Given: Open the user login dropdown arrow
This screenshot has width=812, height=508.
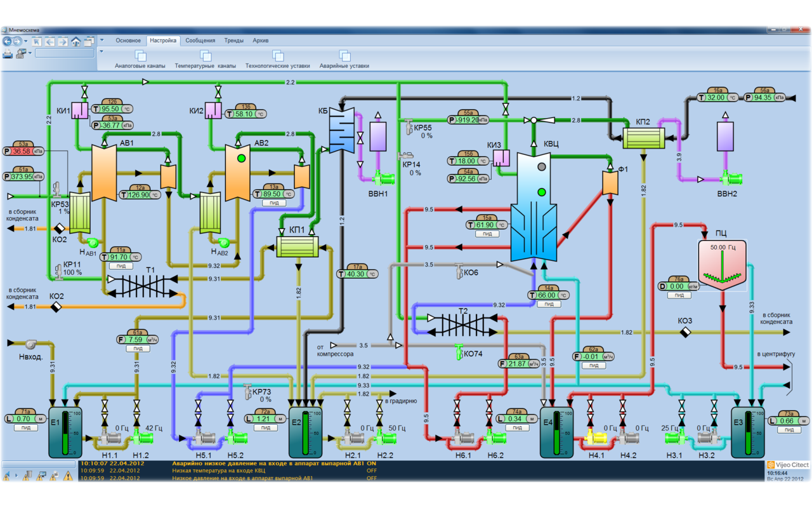Looking at the screenshot, I should tap(30, 53).
